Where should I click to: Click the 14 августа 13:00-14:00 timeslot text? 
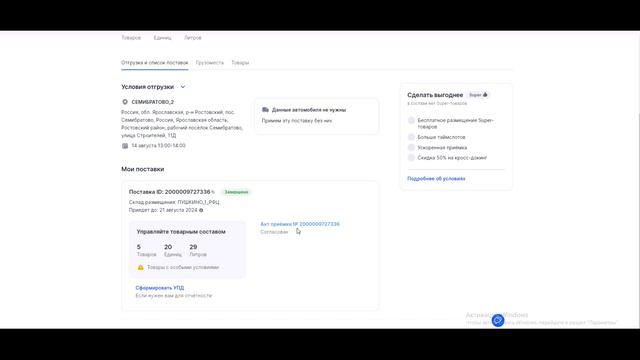pos(158,146)
